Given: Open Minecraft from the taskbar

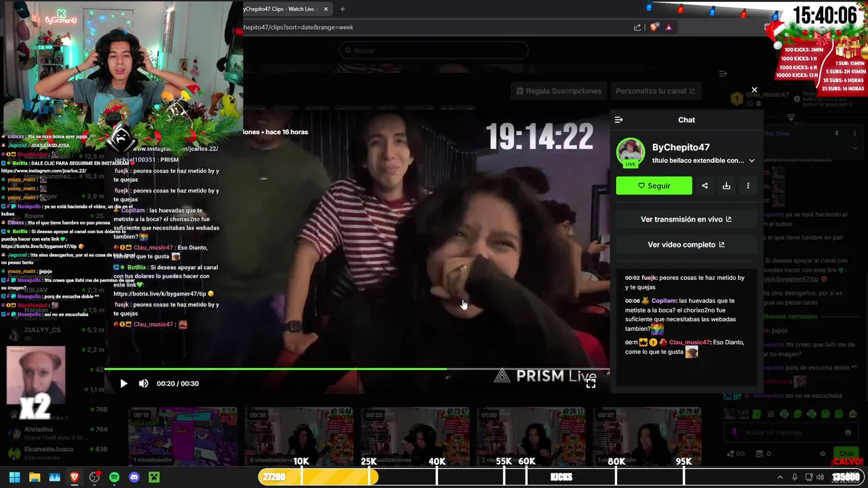Looking at the screenshot, I should 154,477.
